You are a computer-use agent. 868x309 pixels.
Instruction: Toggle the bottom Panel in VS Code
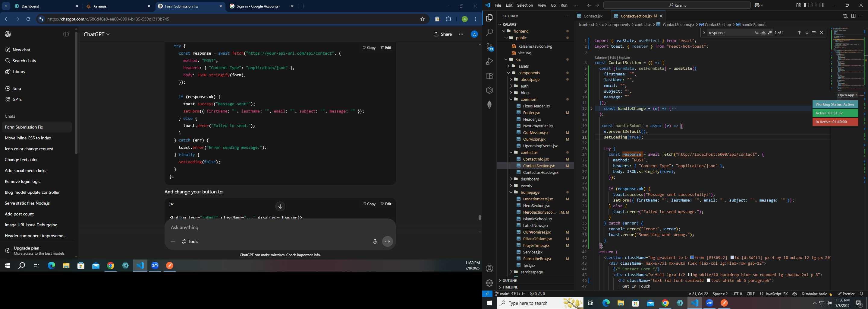(x=814, y=5)
